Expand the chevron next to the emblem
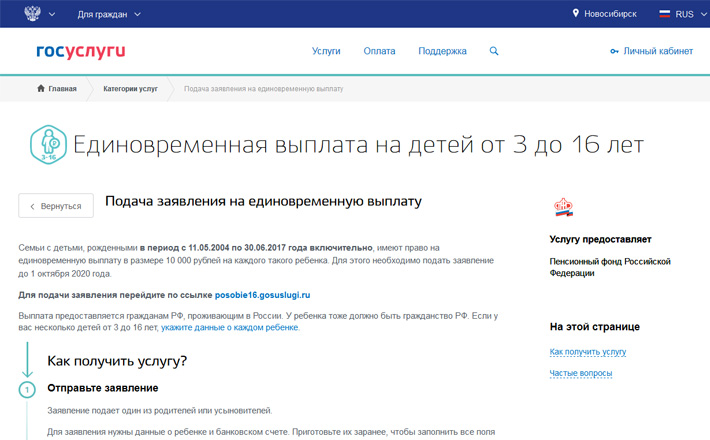This screenshot has height=440, width=710. click(52, 14)
